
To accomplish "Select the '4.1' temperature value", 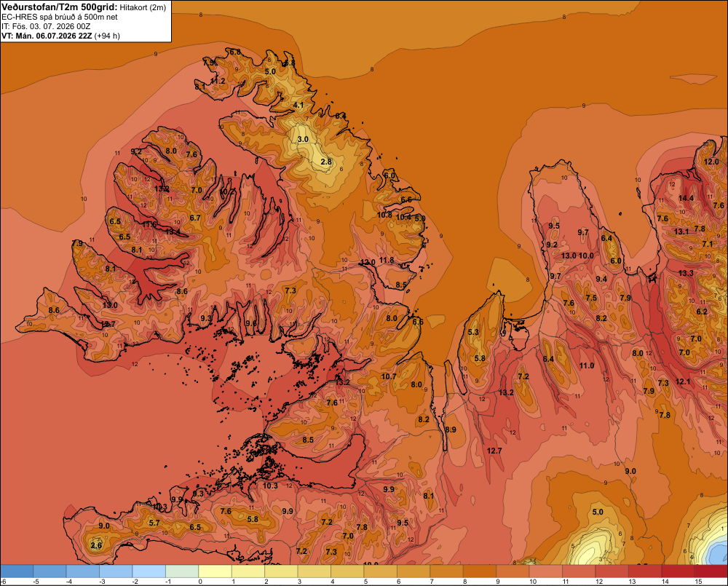I will (298, 105).
